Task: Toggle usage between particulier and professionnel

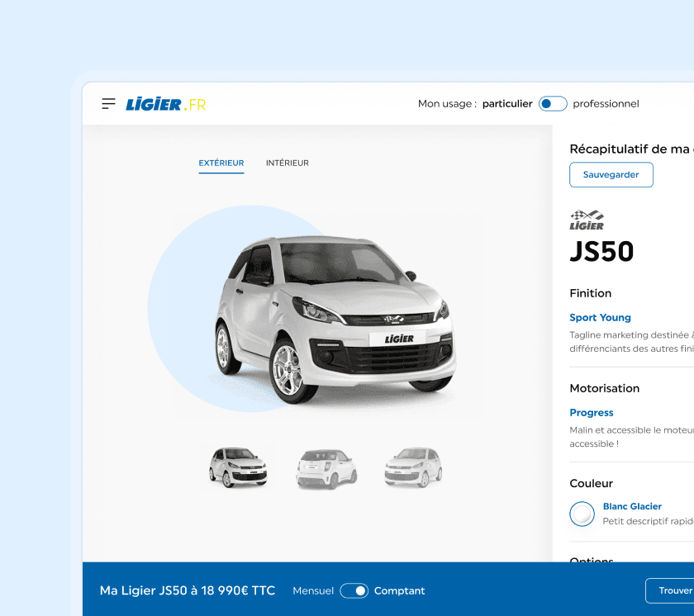Action: point(553,103)
